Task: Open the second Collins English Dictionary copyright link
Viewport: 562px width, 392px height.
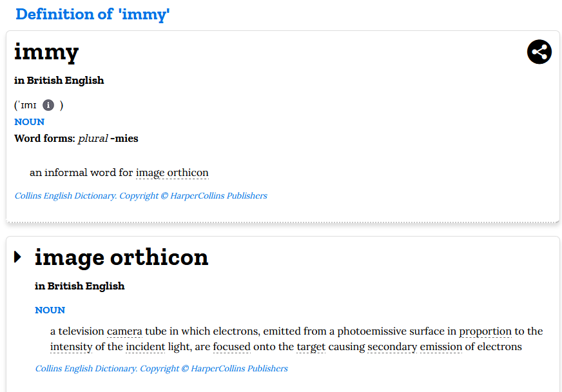Action: (x=161, y=369)
